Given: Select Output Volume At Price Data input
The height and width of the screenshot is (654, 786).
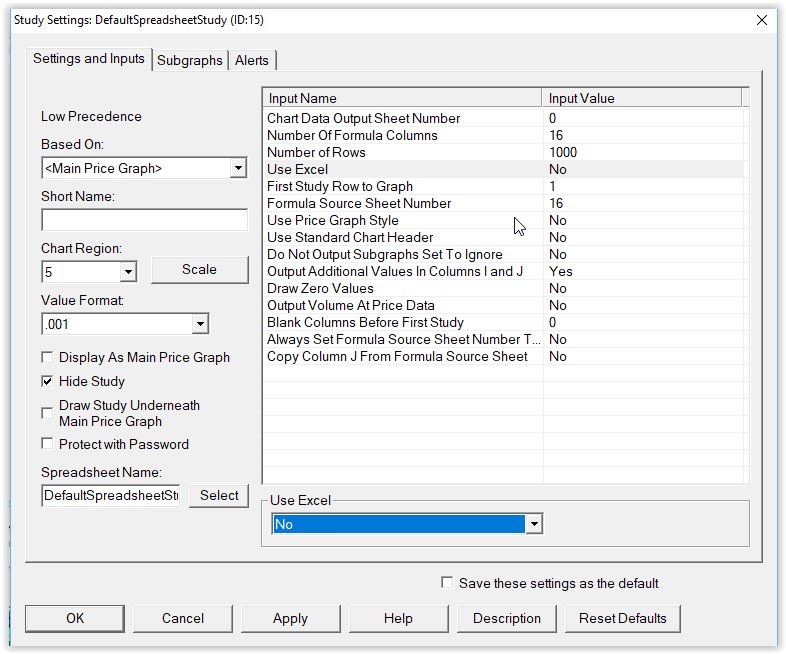Looking at the screenshot, I should coord(503,306).
